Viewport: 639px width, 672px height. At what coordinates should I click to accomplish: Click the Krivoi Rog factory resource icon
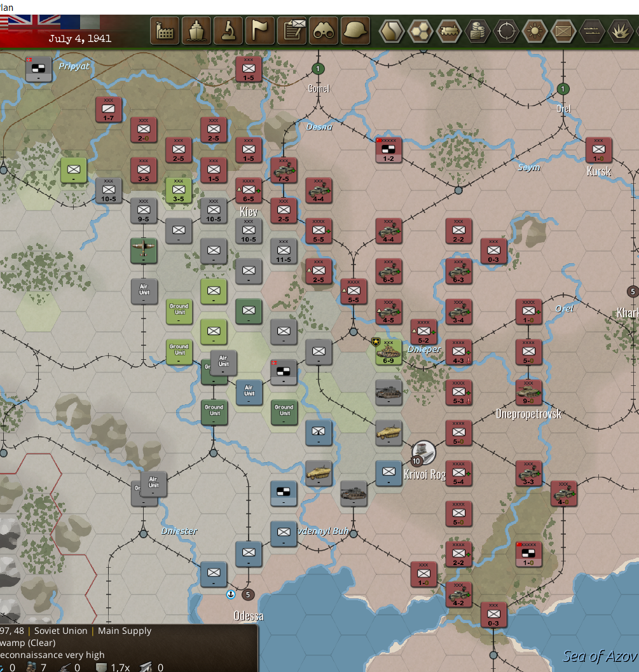point(424,453)
